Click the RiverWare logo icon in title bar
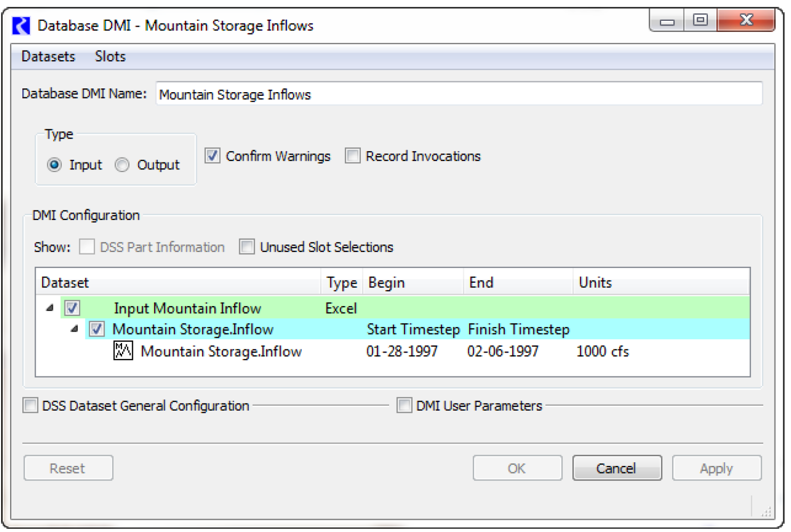791x532 pixels. point(21,26)
